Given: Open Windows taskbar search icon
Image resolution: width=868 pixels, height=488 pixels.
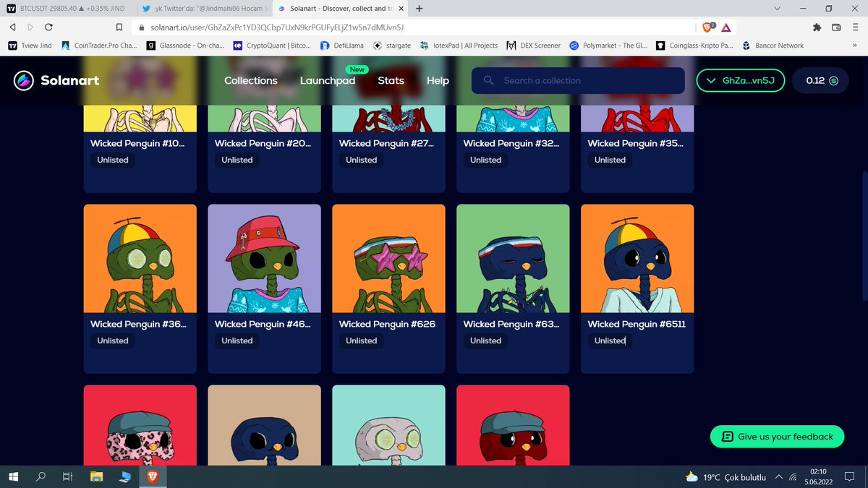Looking at the screenshot, I should tap(41, 476).
